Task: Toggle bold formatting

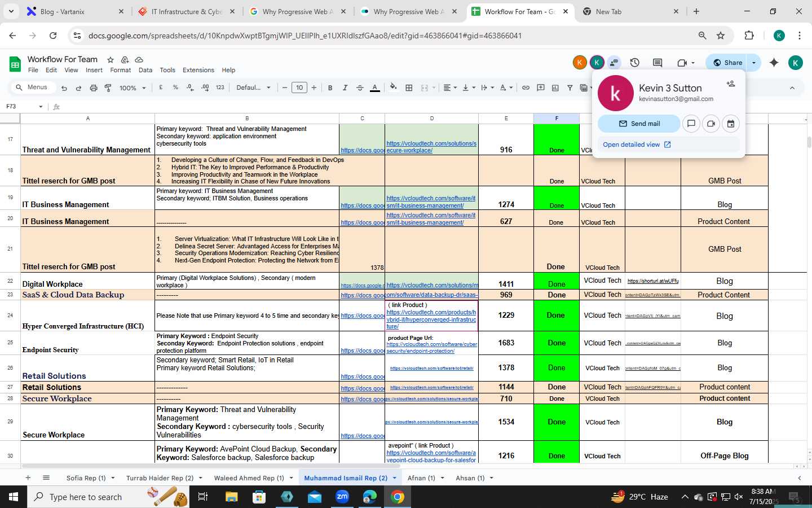Action: click(x=330, y=87)
